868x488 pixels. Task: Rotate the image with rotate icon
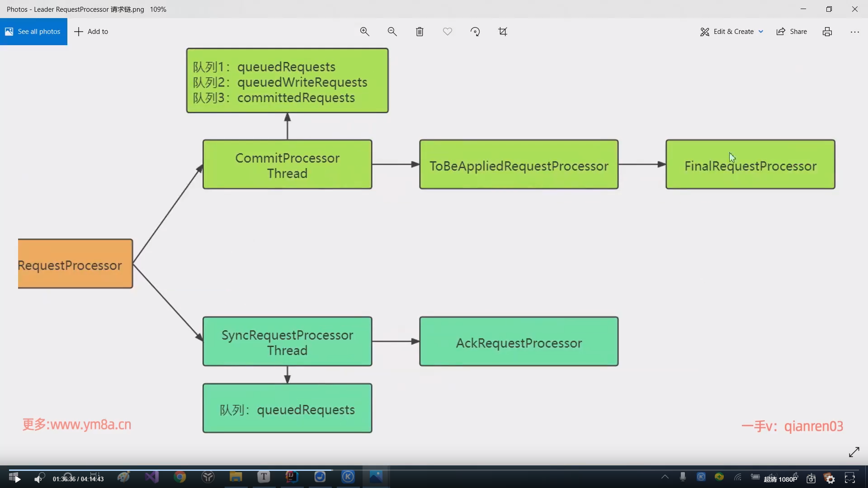pyautogui.click(x=475, y=32)
